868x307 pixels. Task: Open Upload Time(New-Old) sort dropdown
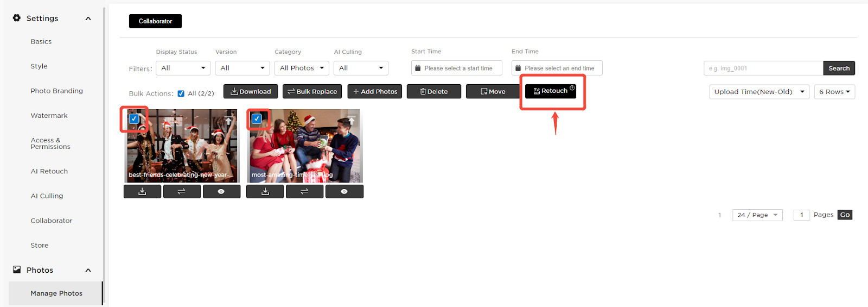click(758, 92)
